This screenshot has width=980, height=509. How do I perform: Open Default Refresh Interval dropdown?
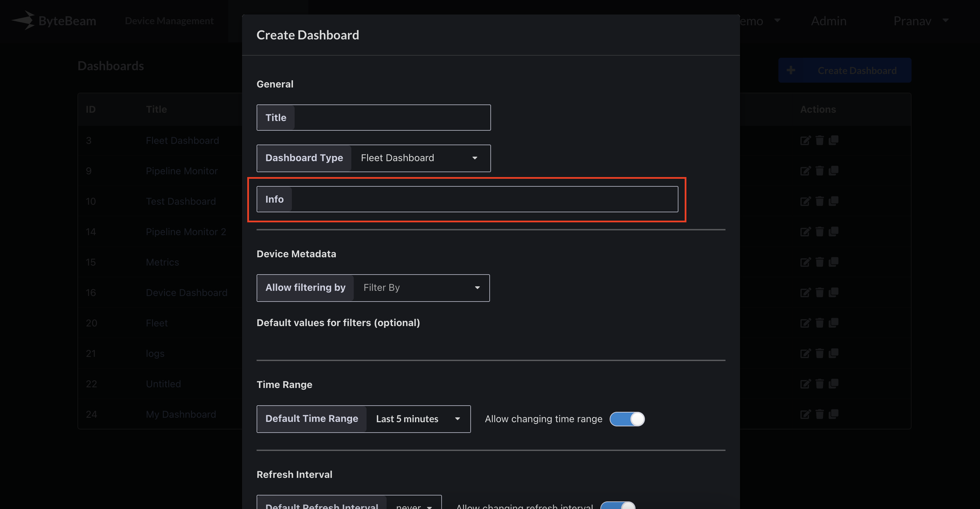pyautogui.click(x=414, y=506)
